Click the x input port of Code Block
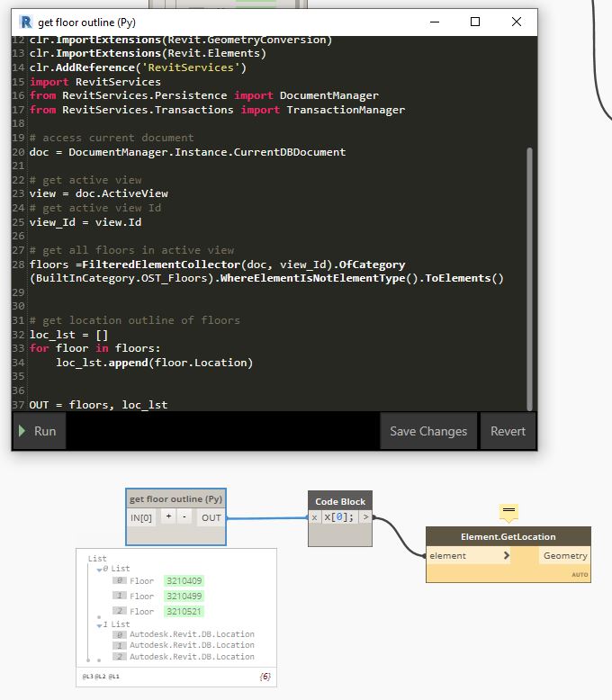 [314, 517]
